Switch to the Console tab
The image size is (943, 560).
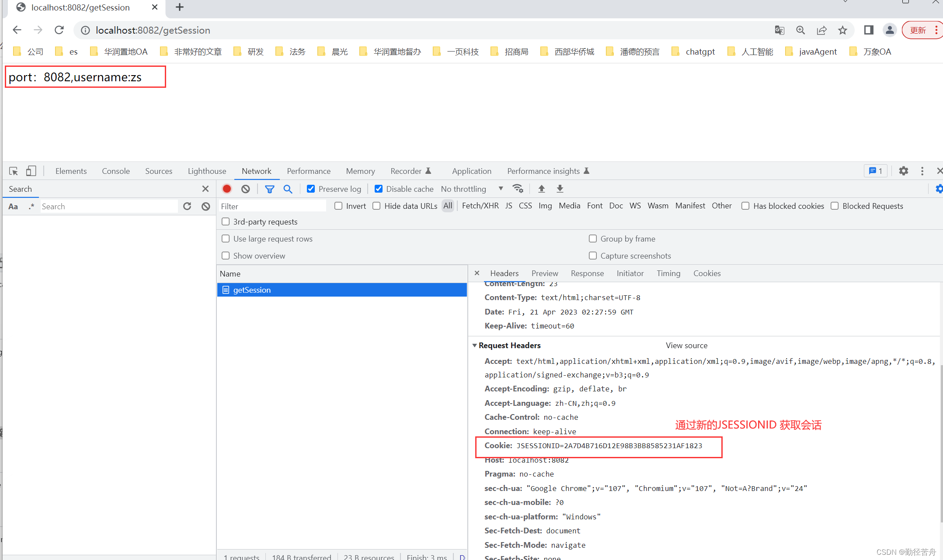(116, 171)
